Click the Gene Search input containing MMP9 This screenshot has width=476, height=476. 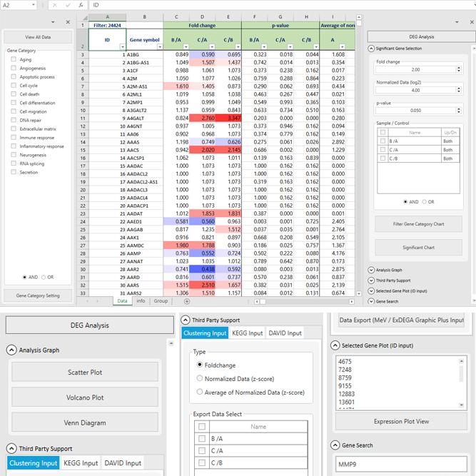(x=400, y=465)
